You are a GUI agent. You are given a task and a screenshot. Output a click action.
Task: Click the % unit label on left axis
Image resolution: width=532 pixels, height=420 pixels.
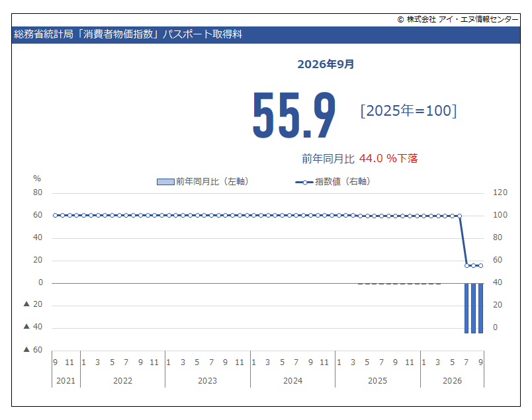tap(37, 179)
